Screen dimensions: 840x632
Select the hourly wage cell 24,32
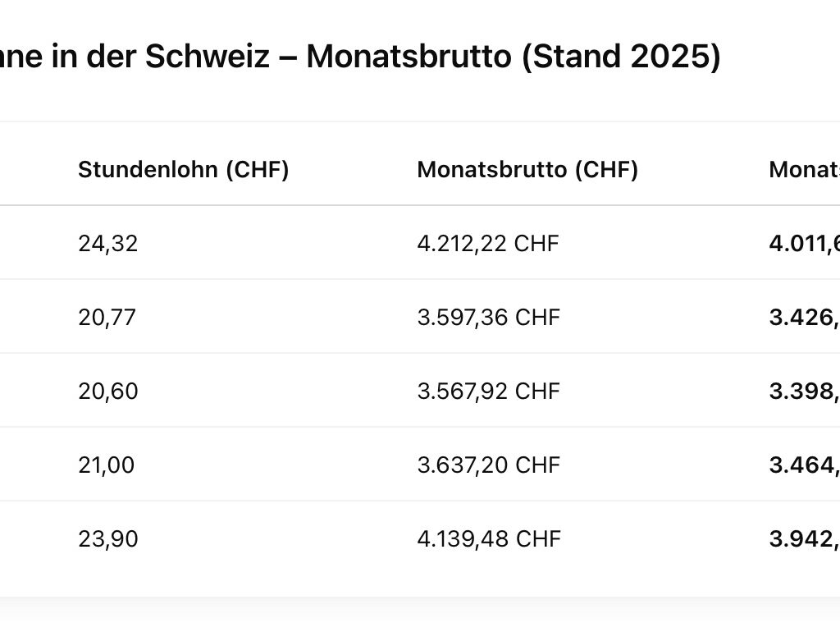point(108,244)
